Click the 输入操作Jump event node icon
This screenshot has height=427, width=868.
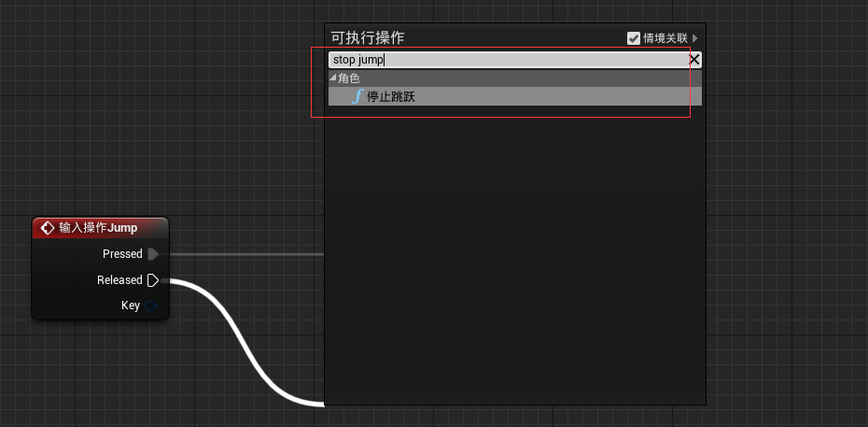click(x=48, y=228)
